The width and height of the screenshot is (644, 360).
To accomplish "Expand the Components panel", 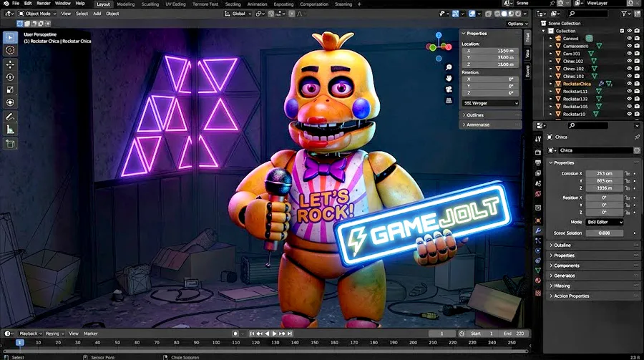I will tap(593, 266).
